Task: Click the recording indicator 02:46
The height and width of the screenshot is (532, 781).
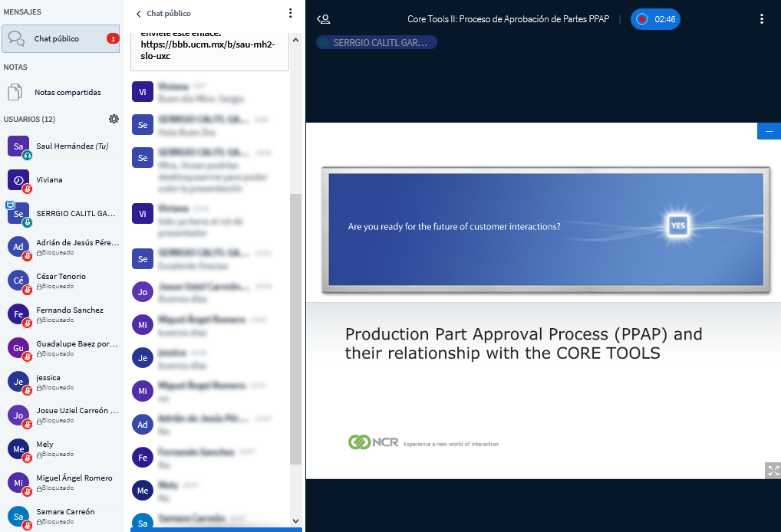Action: 655,19
